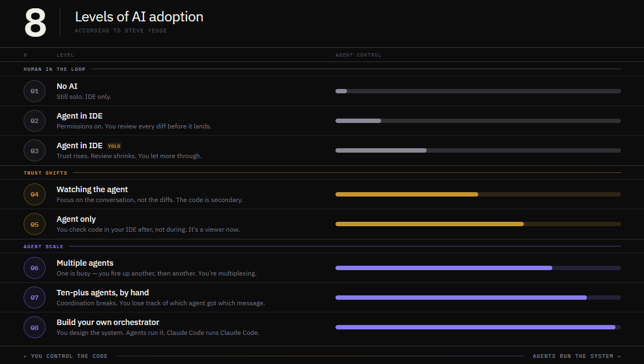Click the 'Levels of AI adoption' title
644x364 pixels.
pyautogui.click(x=139, y=17)
